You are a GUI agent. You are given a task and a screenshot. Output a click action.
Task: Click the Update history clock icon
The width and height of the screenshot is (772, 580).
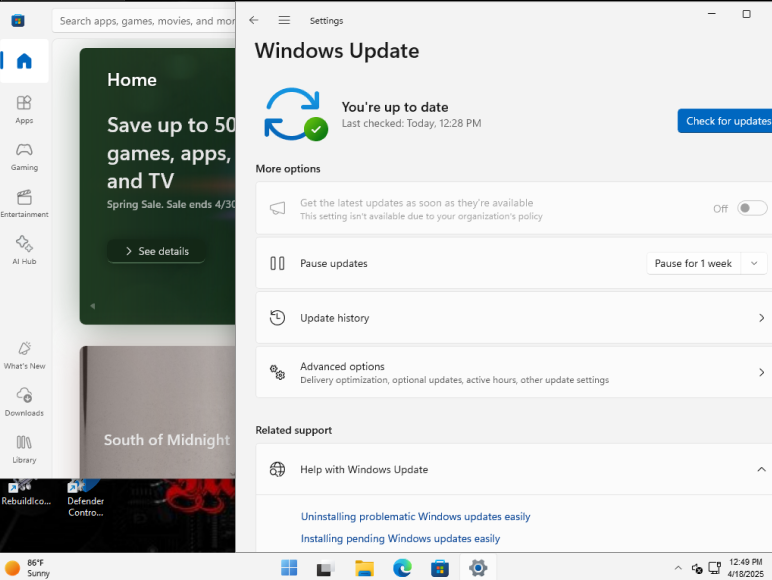click(277, 318)
